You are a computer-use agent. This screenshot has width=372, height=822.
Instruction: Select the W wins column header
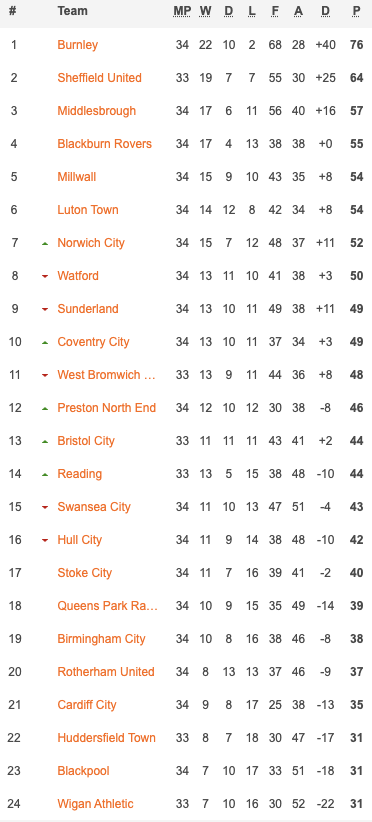(205, 11)
